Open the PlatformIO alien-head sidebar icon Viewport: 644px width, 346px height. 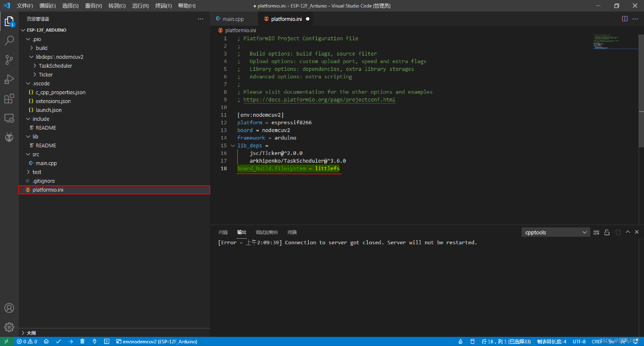pos(9,137)
